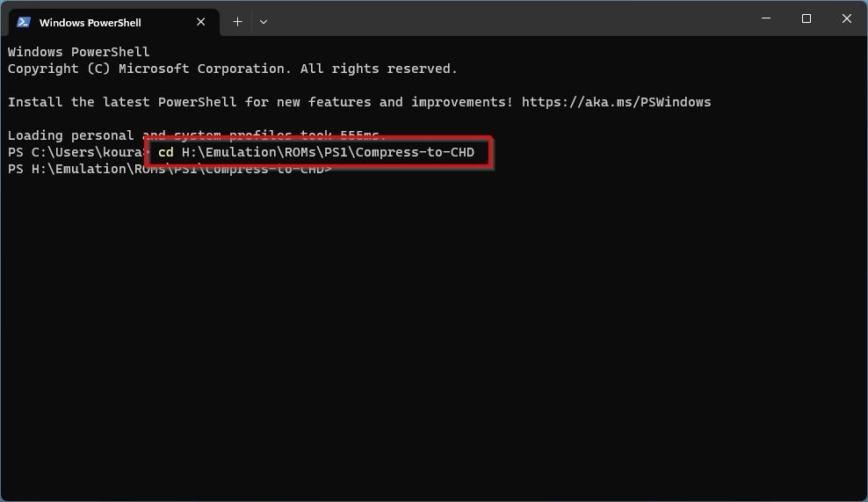Place cursor after the PS H:\Emulation prompt
The height and width of the screenshot is (502, 868).
336,169
